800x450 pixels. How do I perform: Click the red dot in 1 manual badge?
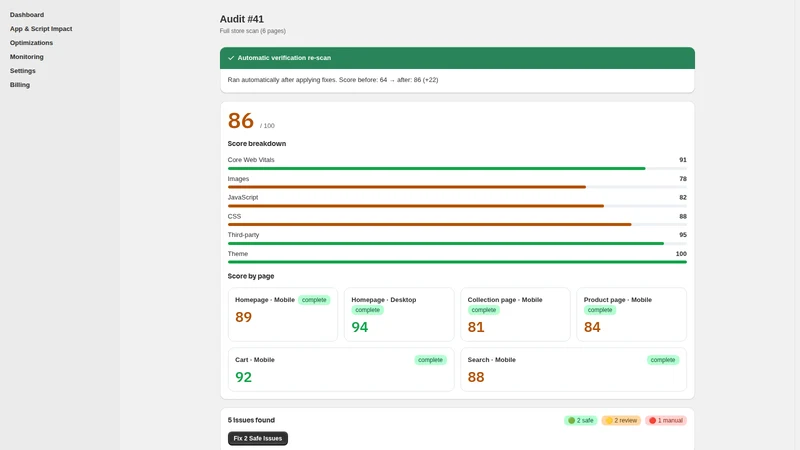point(652,420)
